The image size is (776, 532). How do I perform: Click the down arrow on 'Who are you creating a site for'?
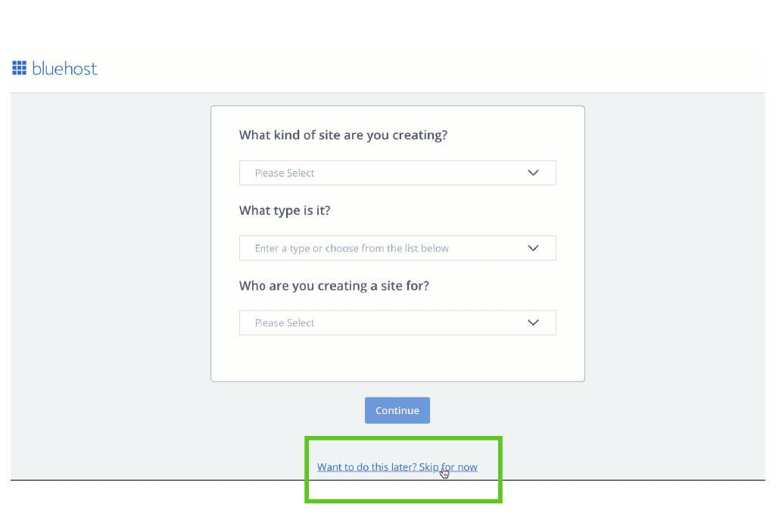533,322
